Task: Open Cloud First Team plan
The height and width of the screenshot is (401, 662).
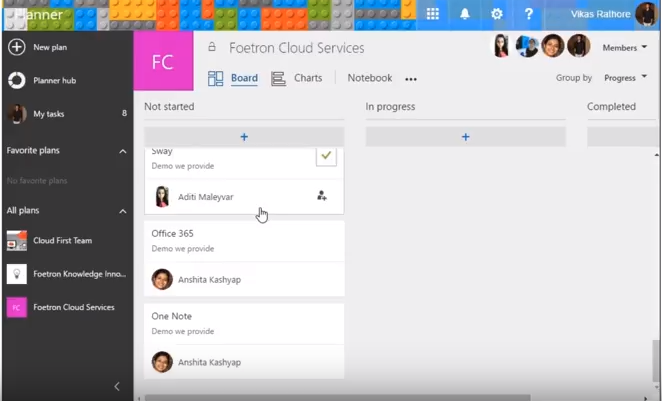Action: point(62,241)
